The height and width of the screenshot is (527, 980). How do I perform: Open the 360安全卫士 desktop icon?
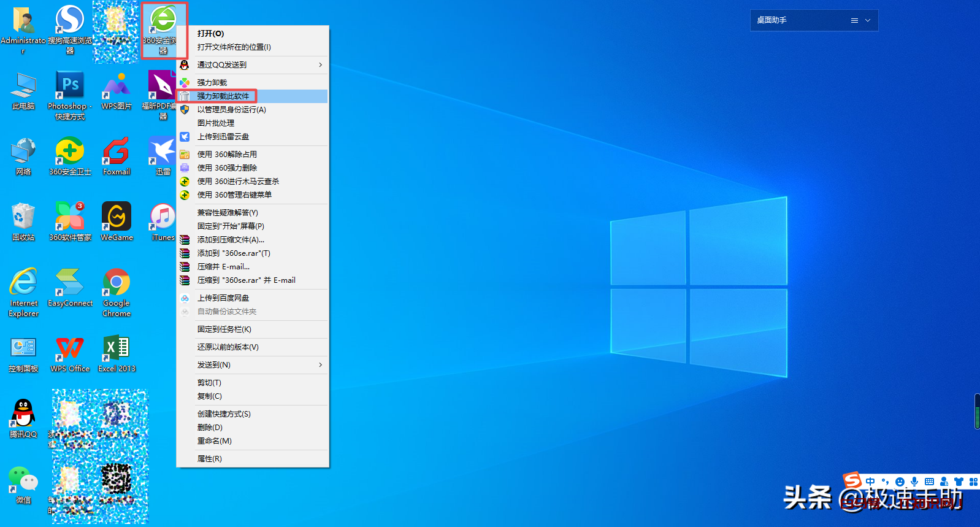(70, 153)
